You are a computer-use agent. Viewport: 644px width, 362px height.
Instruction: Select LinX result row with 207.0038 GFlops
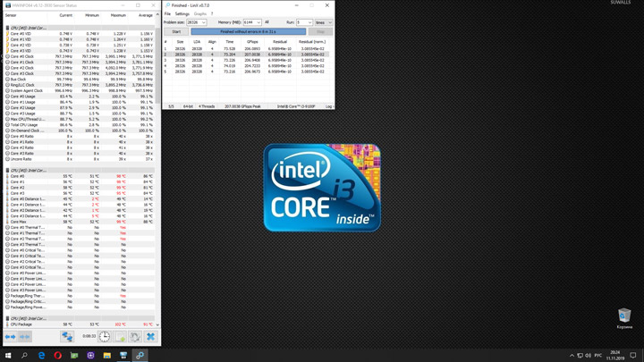pyautogui.click(x=247, y=55)
